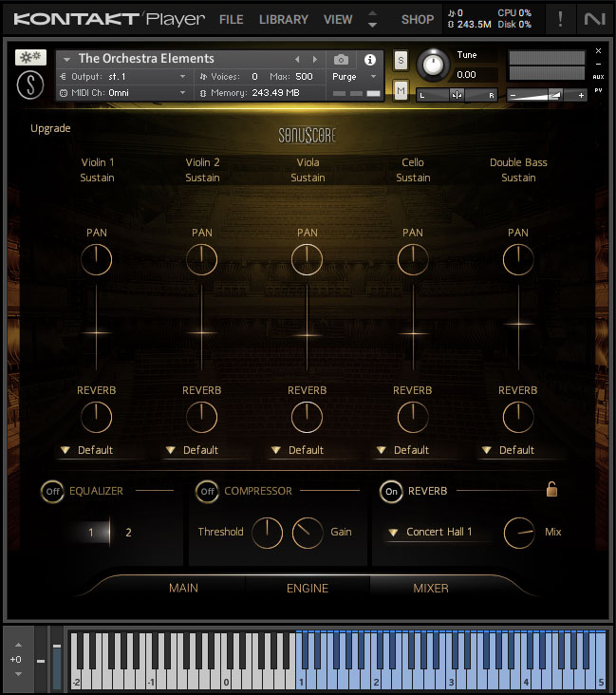
Task: Click the Sonuscore S logo icon
Action: click(x=30, y=85)
